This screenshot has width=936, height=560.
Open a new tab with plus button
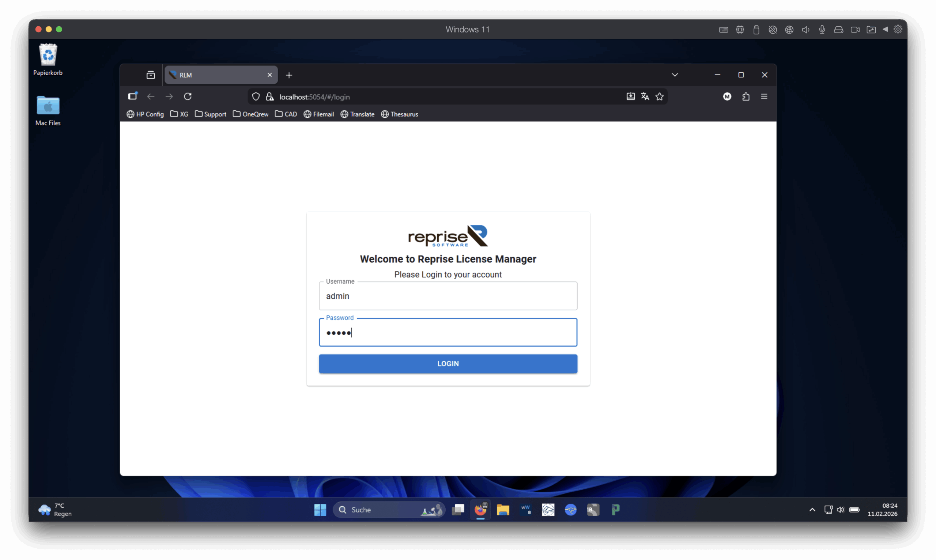289,75
